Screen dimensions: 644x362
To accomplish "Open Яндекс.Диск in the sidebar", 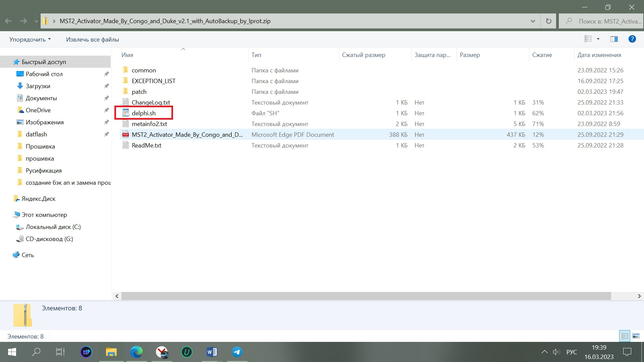I will (x=38, y=199).
